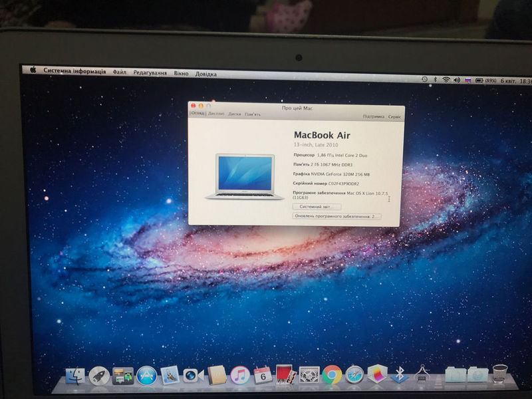The image size is (532, 399).
Task: Click the Про цей Mac window title
Action: 297,108
